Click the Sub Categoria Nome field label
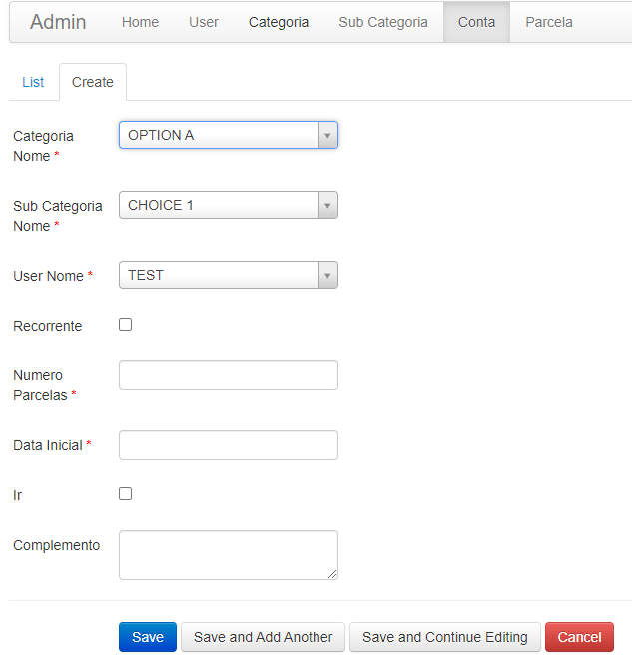Image resolution: width=632 pixels, height=672 pixels. pyautogui.click(x=58, y=216)
